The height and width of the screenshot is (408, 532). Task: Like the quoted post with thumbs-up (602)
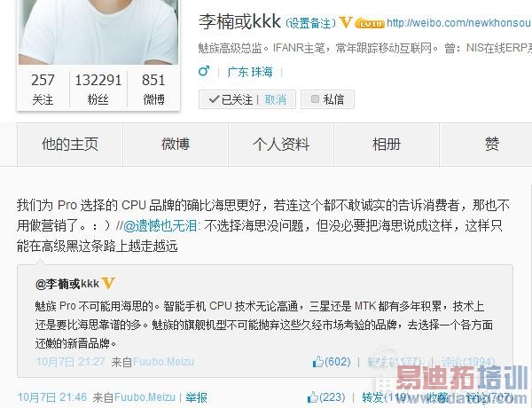pyautogui.click(x=332, y=362)
